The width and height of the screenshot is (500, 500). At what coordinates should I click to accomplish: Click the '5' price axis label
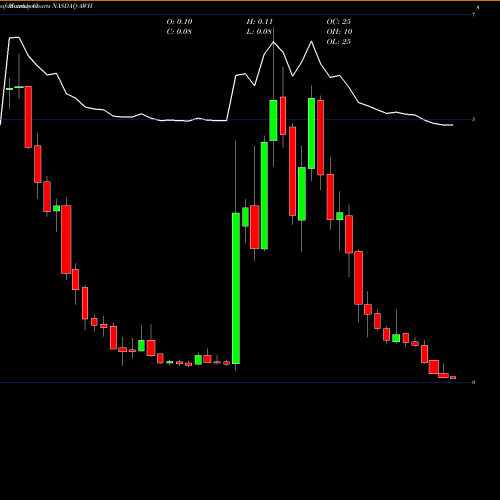pyautogui.click(x=473, y=120)
